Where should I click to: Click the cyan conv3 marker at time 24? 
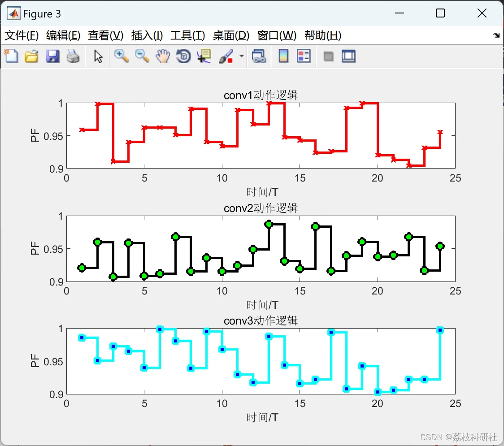[x=440, y=330]
